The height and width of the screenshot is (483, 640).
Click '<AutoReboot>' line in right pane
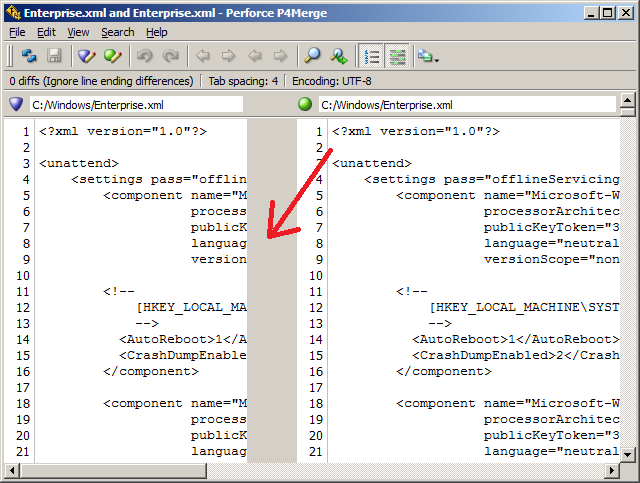[x=516, y=339]
